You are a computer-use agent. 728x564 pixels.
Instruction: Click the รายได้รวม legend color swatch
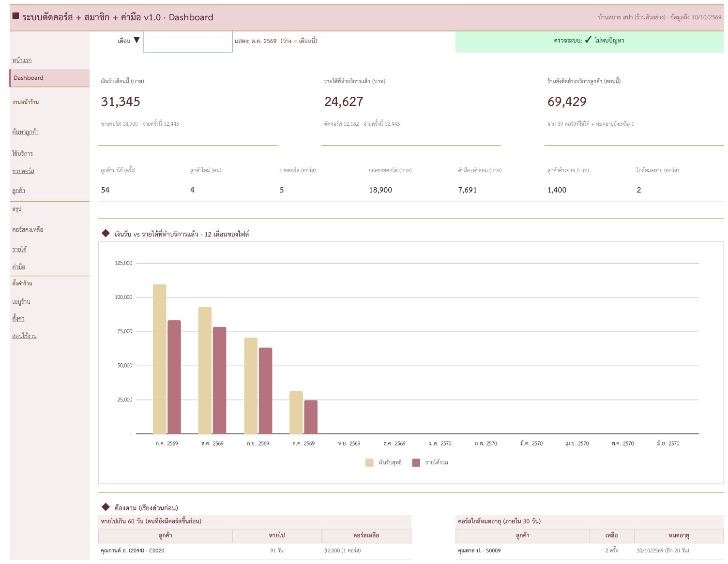416,462
